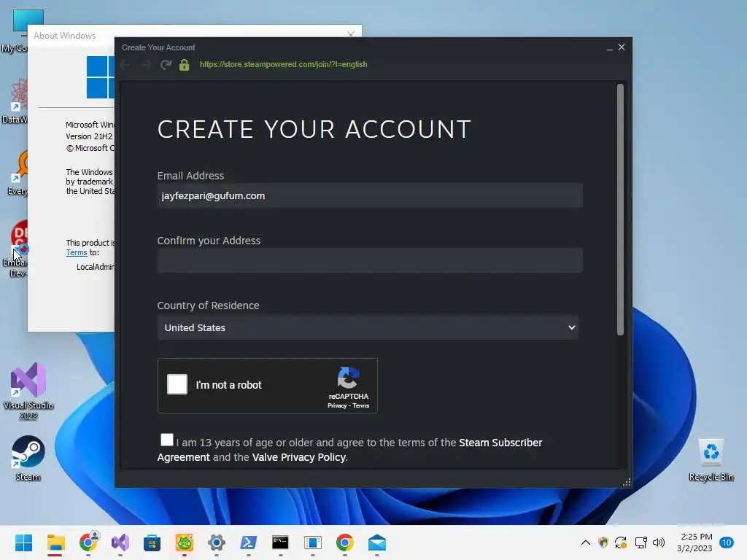747x560 pixels.
Task: Open the winver window icon in taskbar
Action: tap(312, 542)
